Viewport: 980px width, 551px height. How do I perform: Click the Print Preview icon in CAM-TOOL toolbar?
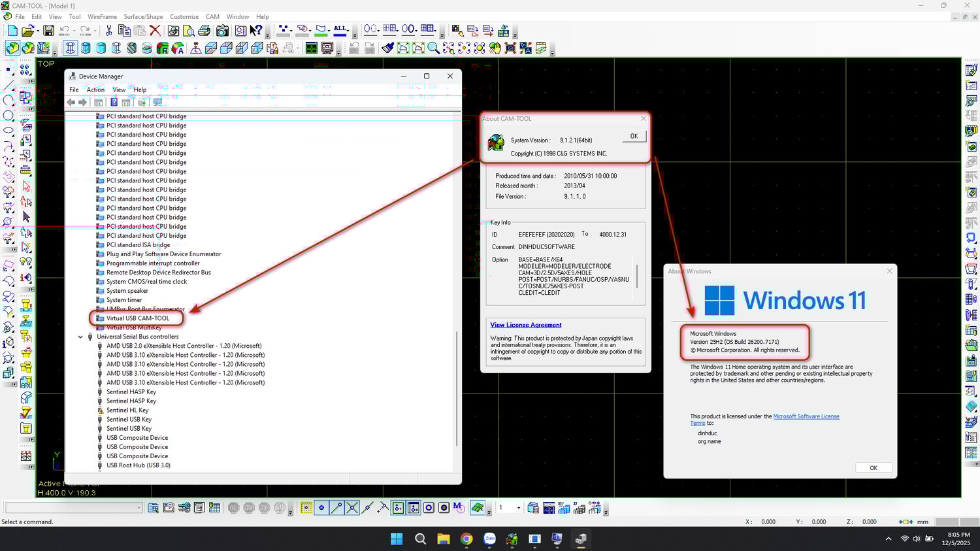click(x=188, y=31)
